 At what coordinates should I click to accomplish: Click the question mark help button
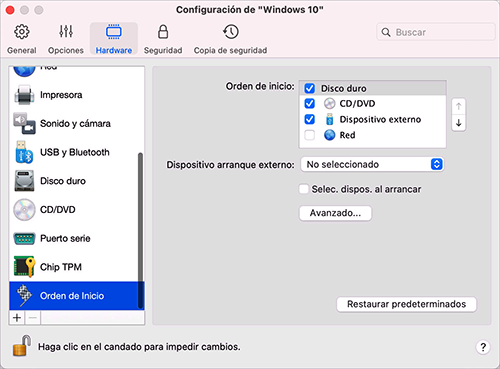483,347
